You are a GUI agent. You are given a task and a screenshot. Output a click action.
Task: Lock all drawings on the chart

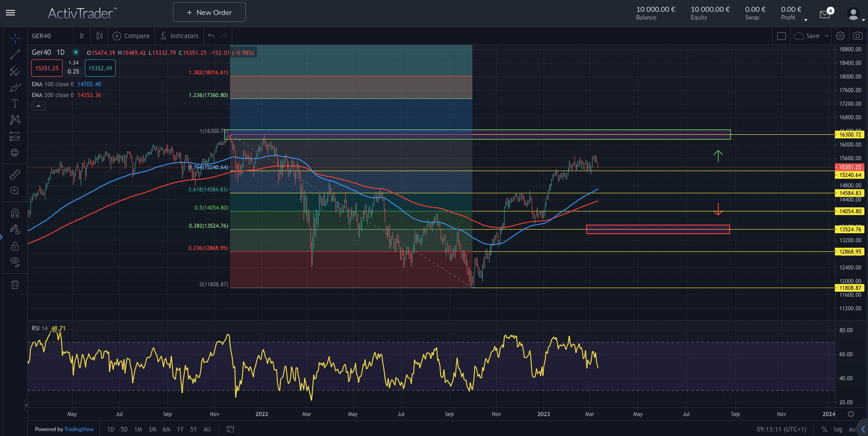[x=15, y=246]
